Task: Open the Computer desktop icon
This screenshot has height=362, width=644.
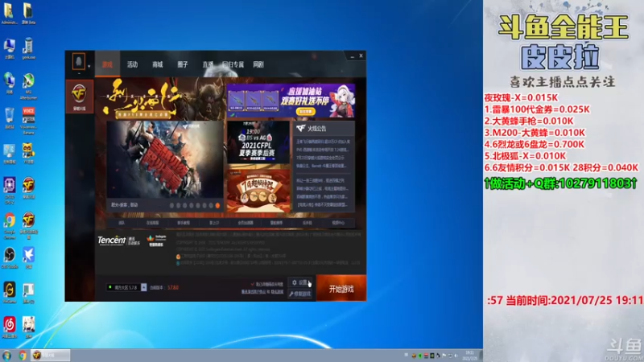Action: click(x=9, y=48)
